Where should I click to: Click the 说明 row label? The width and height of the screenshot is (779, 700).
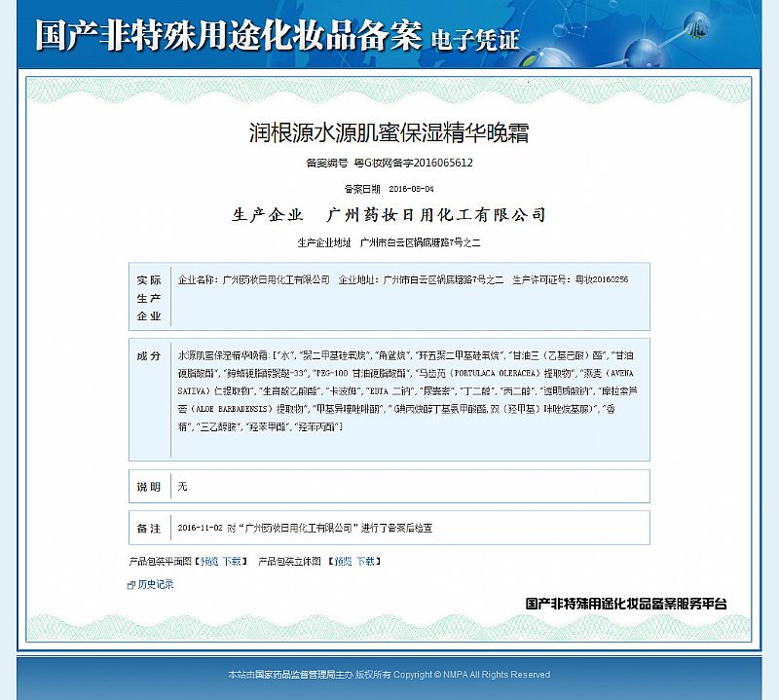(x=149, y=485)
